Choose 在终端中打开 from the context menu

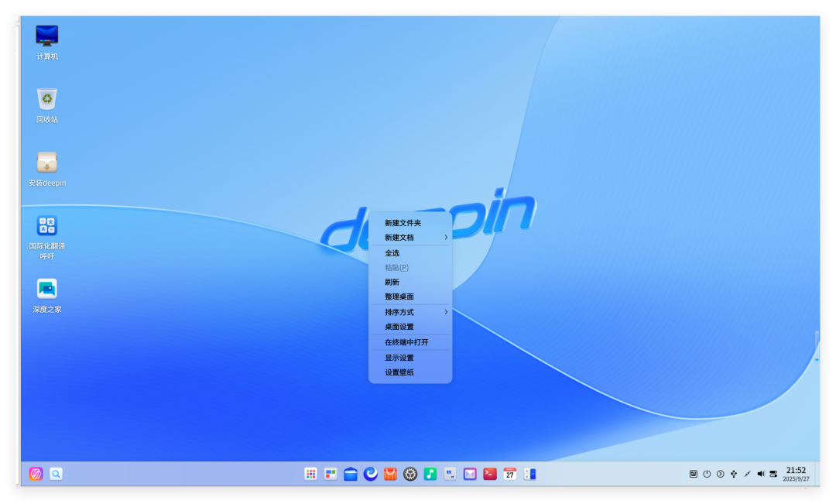(410, 342)
